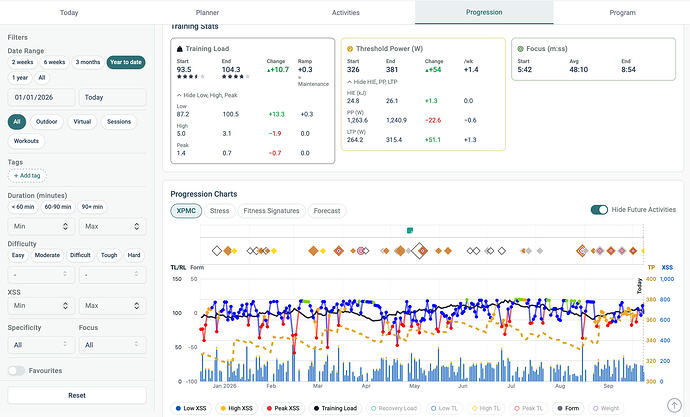Screen dimensions: 690x417
Task: Filter by Sessions
Action: 119,122
